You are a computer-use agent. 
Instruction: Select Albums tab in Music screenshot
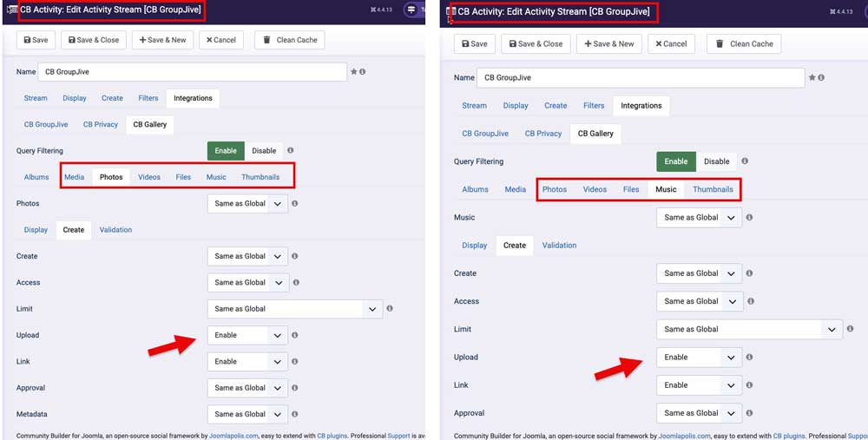coord(475,189)
